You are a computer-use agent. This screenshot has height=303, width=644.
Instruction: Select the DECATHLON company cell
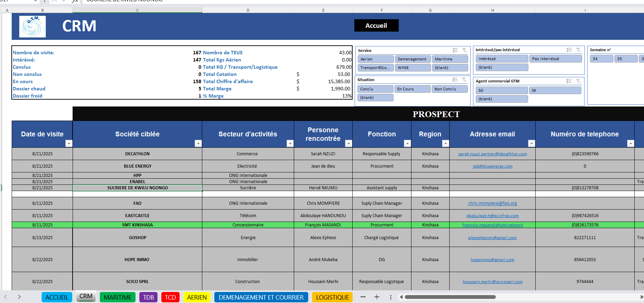[137, 154]
